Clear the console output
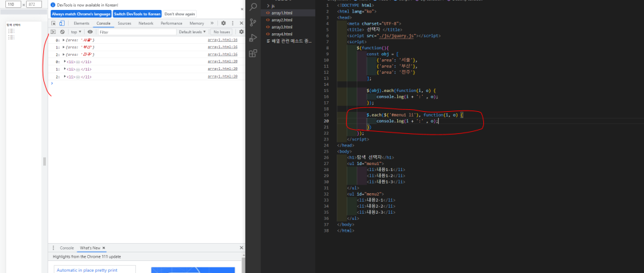The width and height of the screenshot is (644, 273). [63, 31]
